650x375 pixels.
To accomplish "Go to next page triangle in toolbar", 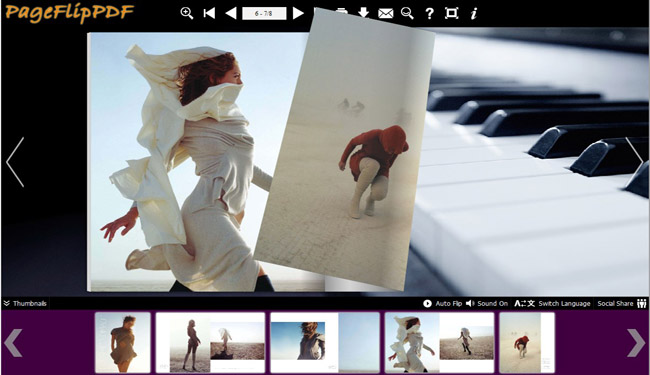I will (298, 13).
